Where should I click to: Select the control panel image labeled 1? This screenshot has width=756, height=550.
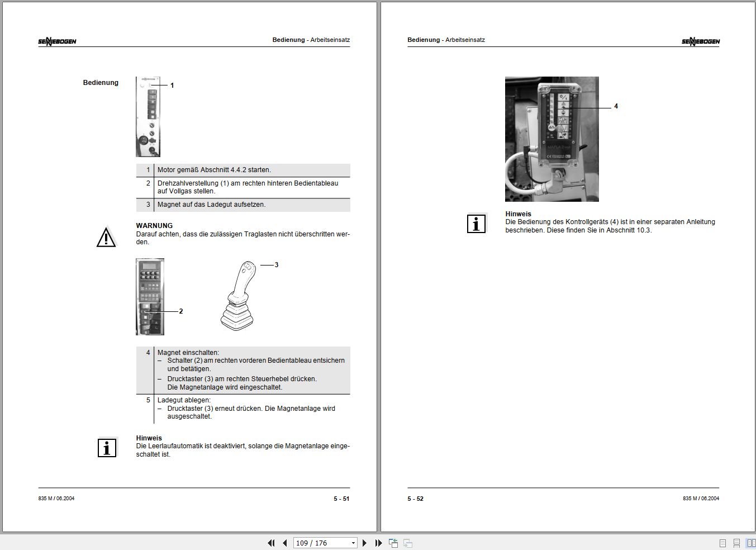point(149,116)
